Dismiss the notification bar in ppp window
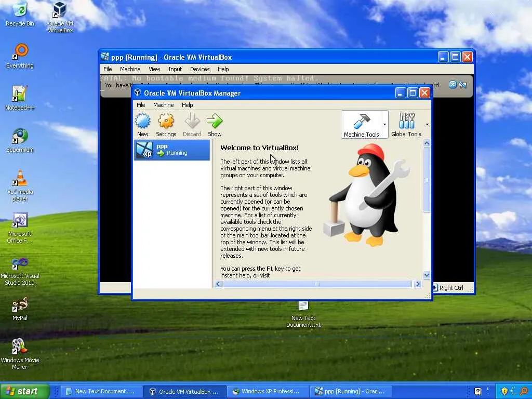The height and width of the screenshot is (399, 532). pos(453,85)
